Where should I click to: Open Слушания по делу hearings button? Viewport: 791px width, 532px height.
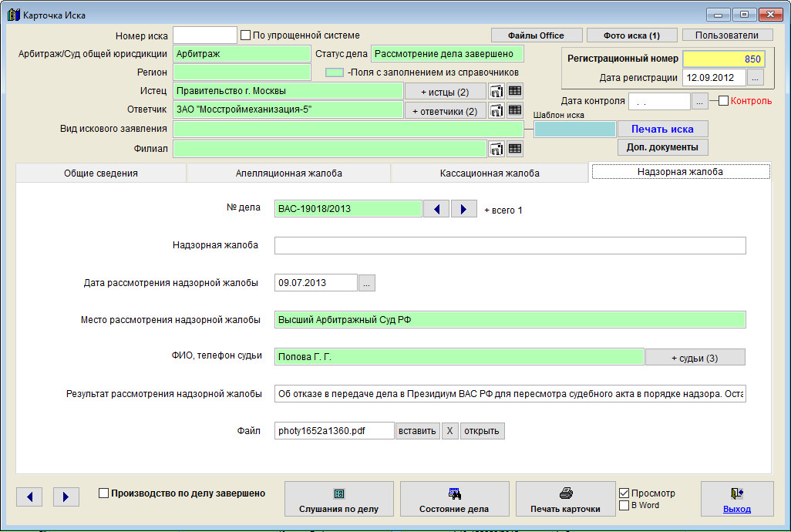tap(339, 500)
